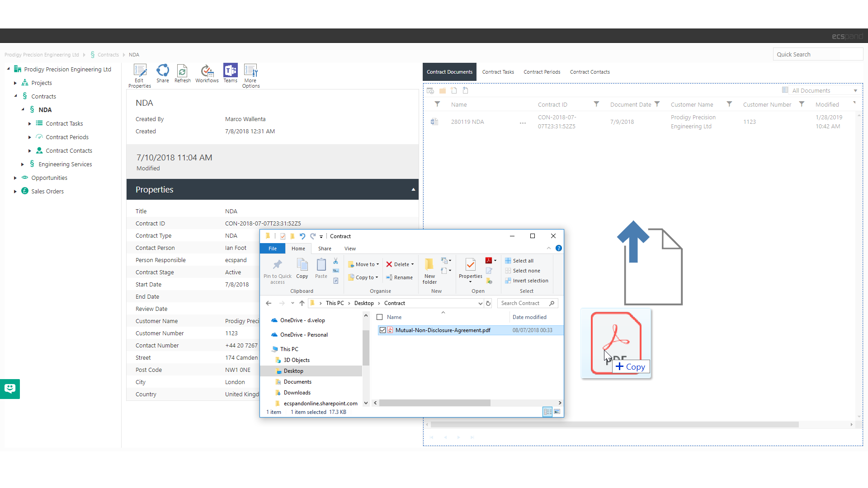This screenshot has width=868, height=488.
Task: Refresh the Explorer address bar location
Action: point(488,303)
